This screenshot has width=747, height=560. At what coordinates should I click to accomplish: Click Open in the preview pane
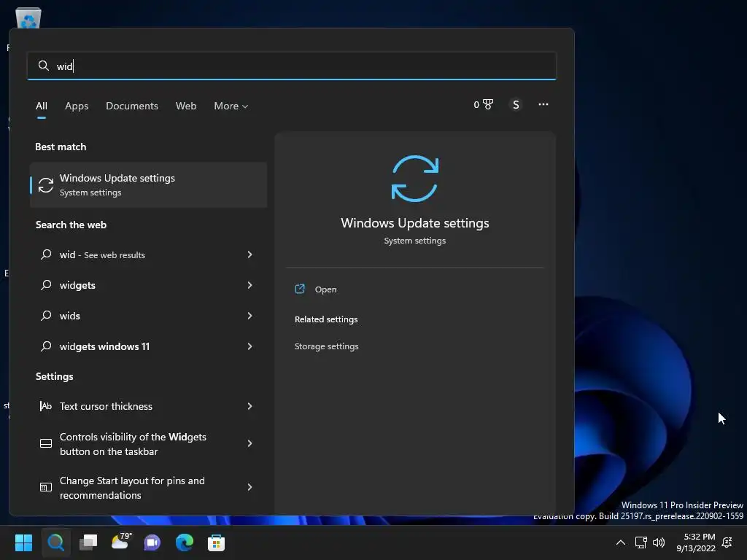click(326, 289)
